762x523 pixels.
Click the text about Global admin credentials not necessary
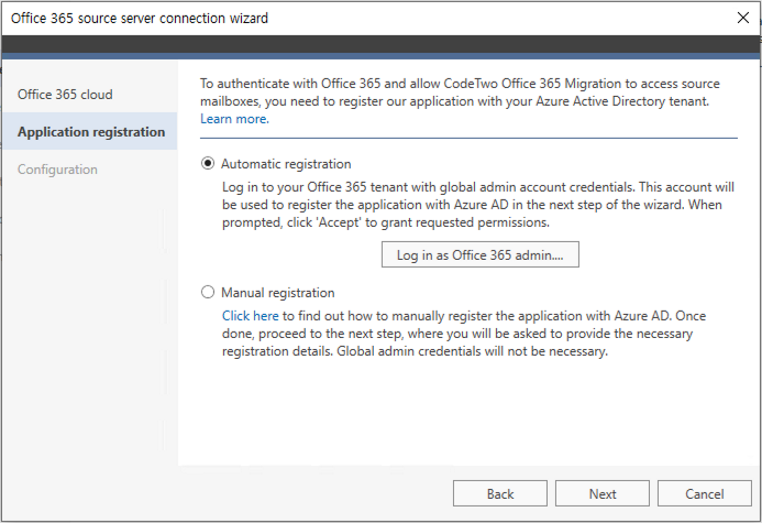tap(472, 351)
